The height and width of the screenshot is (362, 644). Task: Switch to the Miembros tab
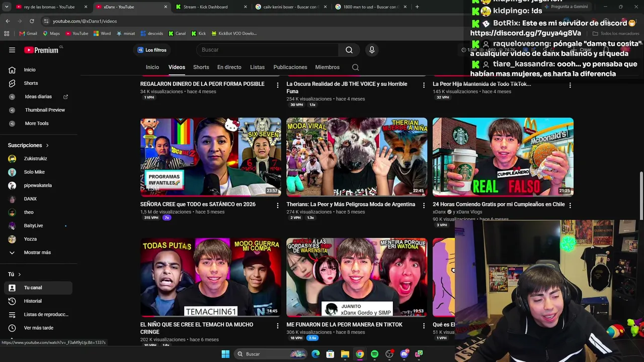point(328,67)
